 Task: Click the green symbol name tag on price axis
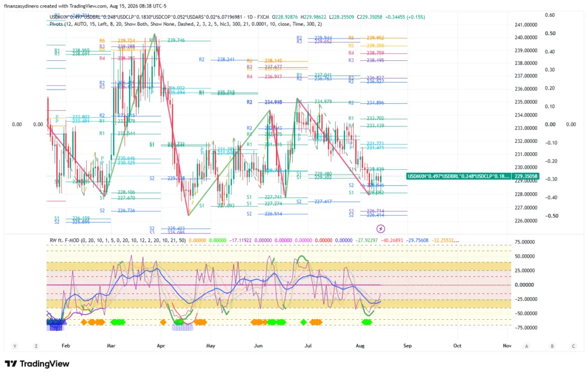click(459, 176)
